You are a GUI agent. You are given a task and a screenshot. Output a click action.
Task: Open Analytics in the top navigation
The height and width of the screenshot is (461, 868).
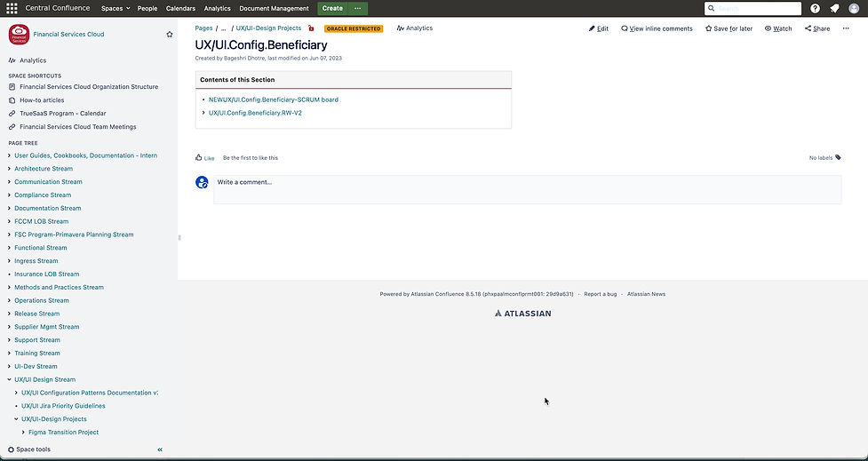pos(217,8)
